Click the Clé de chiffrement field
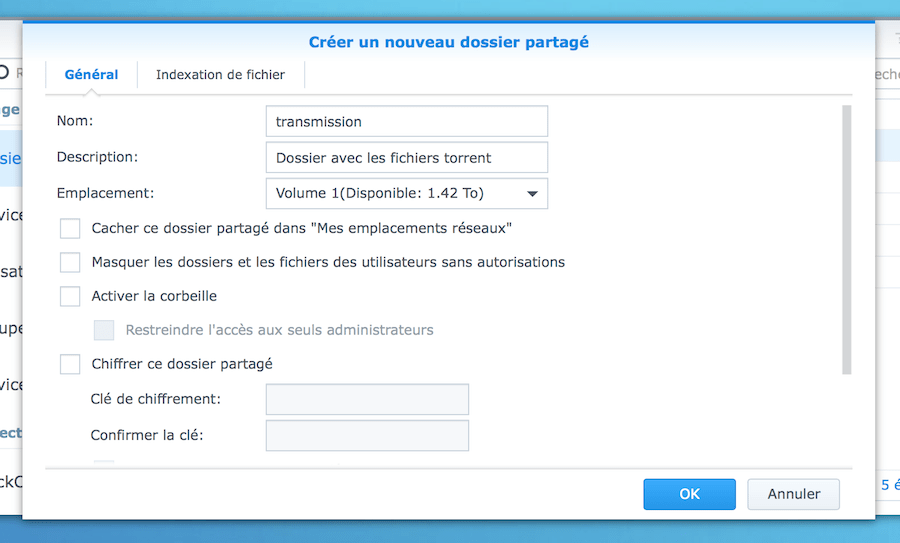Screen dimensions: 900x543 pos(367,399)
